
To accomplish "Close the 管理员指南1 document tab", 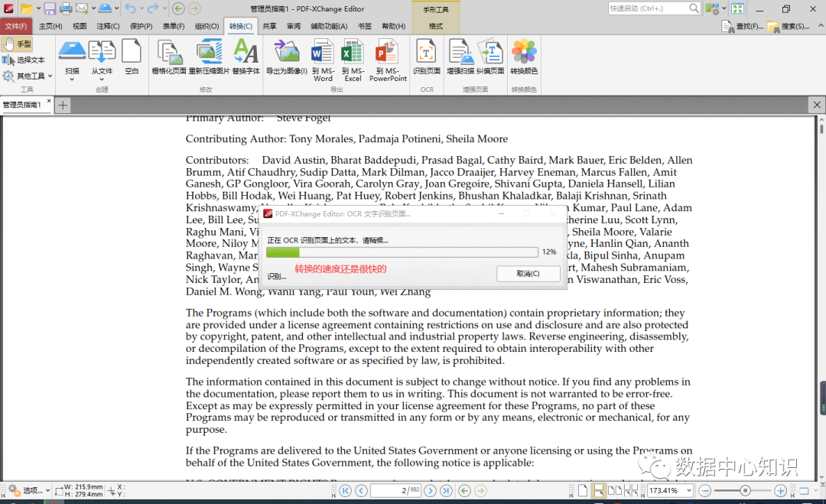I will click(x=49, y=101).
